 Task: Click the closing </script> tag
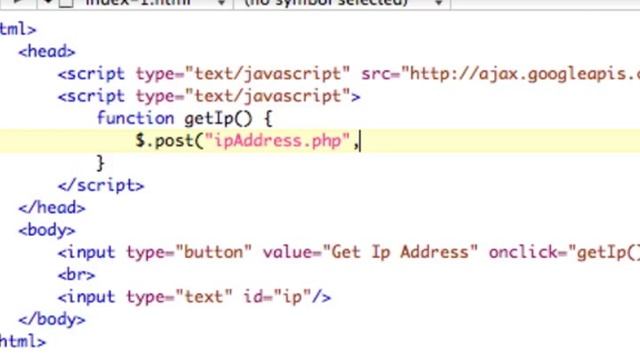click(x=101, y=186)
